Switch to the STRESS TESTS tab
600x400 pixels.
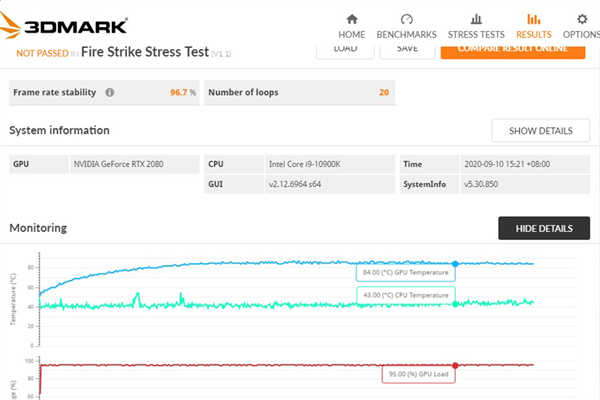click(476, 27)
